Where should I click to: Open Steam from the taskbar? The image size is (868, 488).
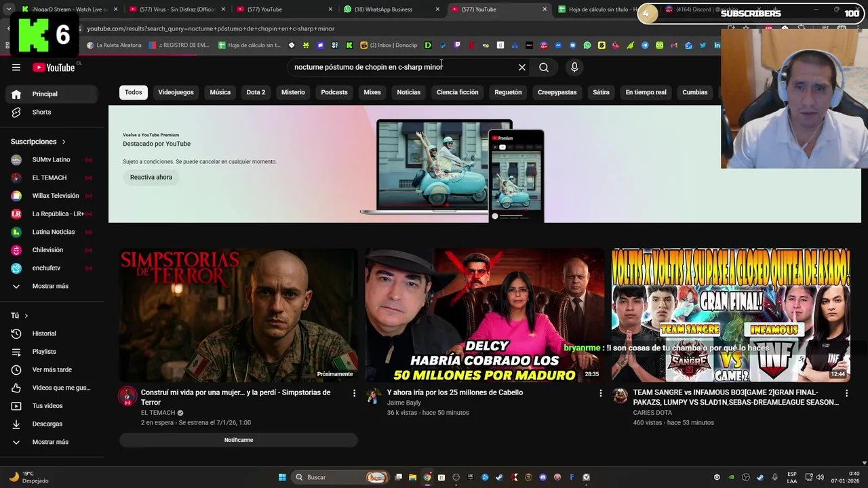pyautogui.click(x=499, y=477)
